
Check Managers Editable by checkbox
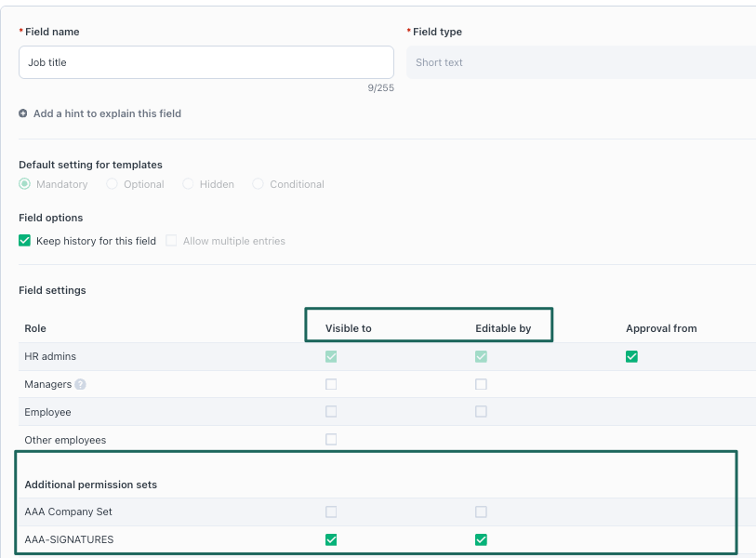coord(481,384)
